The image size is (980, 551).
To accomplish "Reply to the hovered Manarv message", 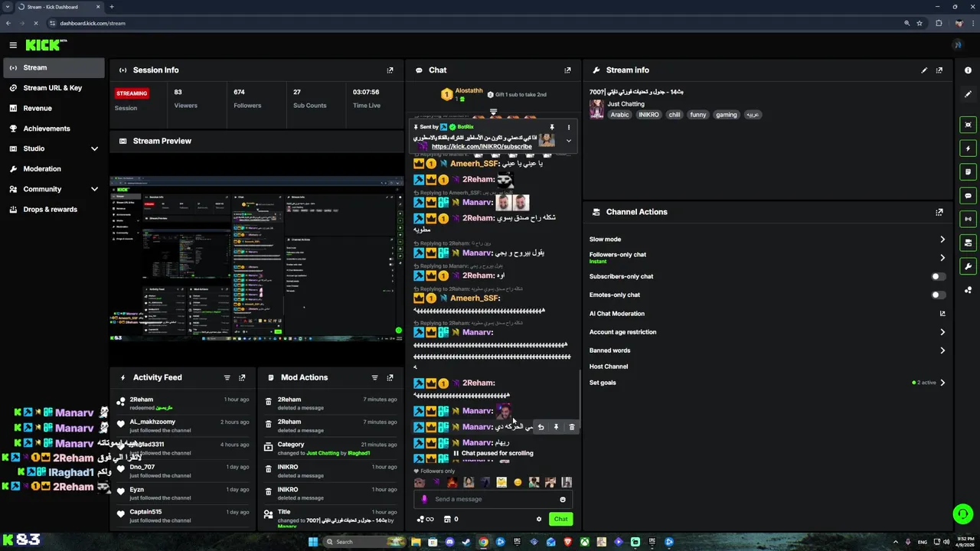I will pyautogui.click(x=541, y=427).
